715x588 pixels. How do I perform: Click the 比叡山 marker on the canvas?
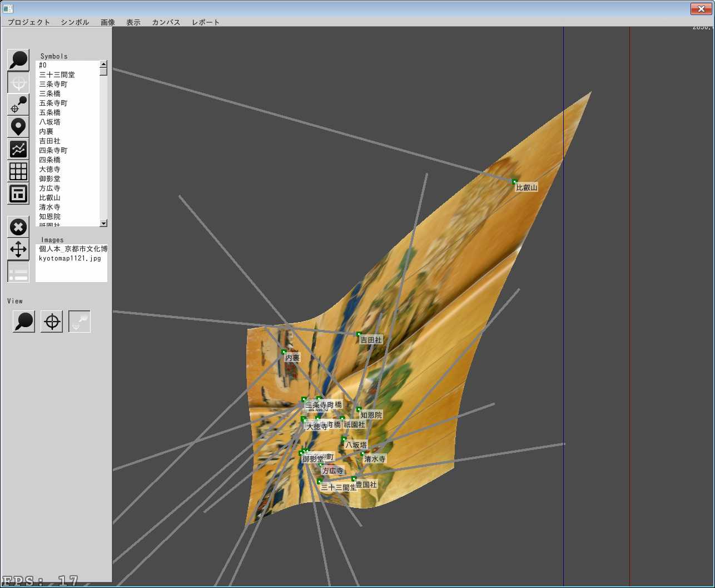(514, 181)
